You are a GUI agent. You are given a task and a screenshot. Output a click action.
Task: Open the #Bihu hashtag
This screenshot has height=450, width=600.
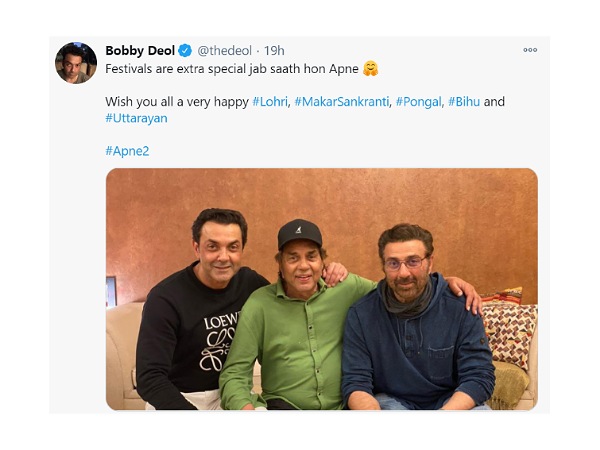465,102
